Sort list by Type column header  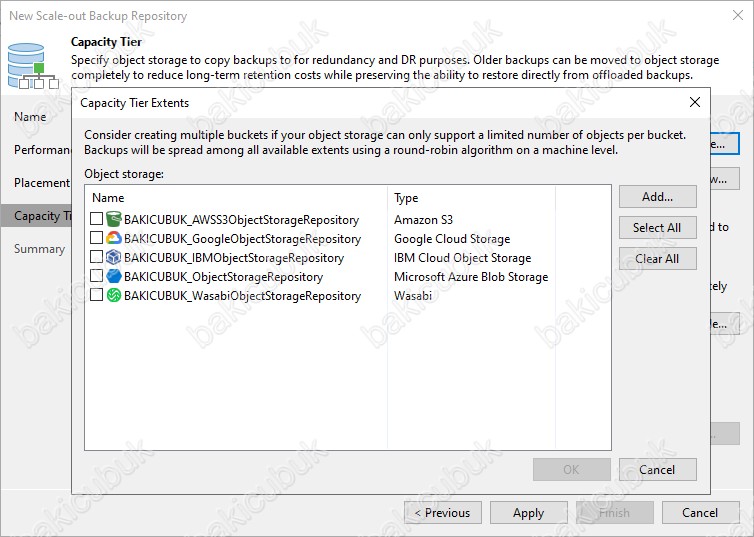pos(471,198)
